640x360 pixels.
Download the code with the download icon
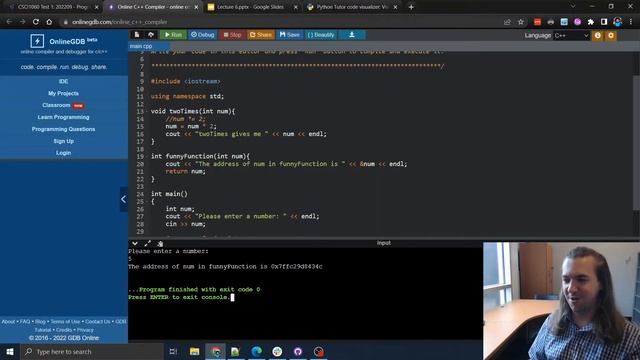pos(352,35)
